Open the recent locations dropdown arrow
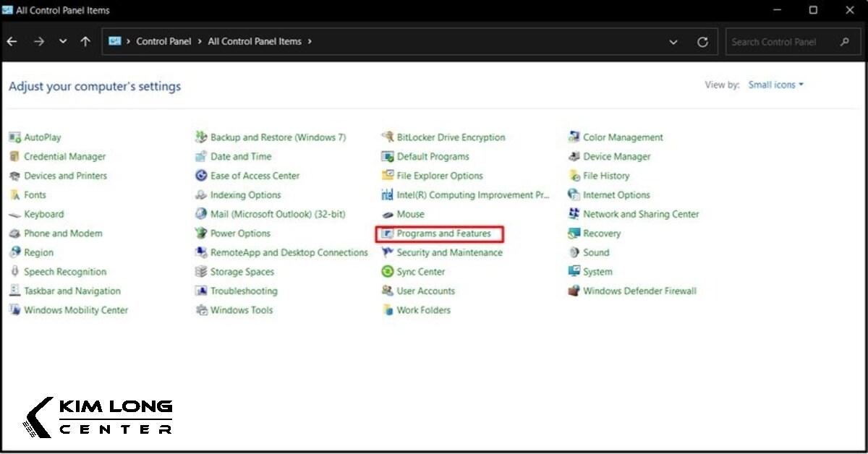868x454 pixels. (63, 42)
